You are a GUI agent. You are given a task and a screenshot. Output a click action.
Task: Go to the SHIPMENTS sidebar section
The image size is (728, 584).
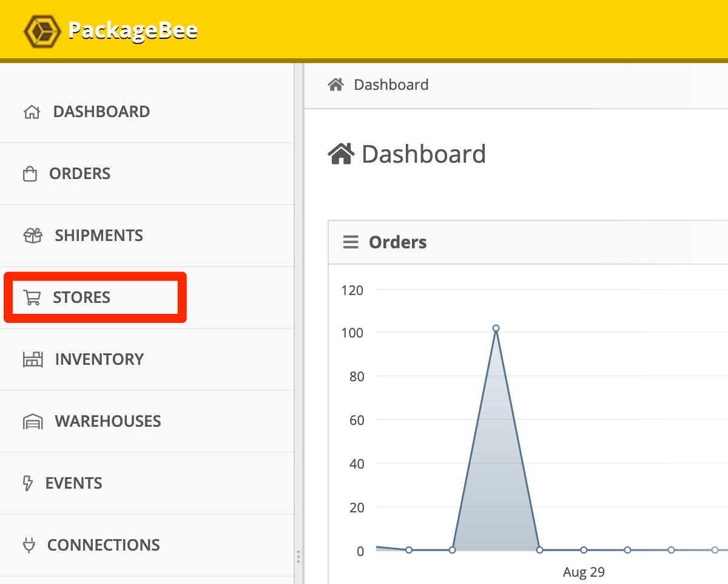point(99,236)
